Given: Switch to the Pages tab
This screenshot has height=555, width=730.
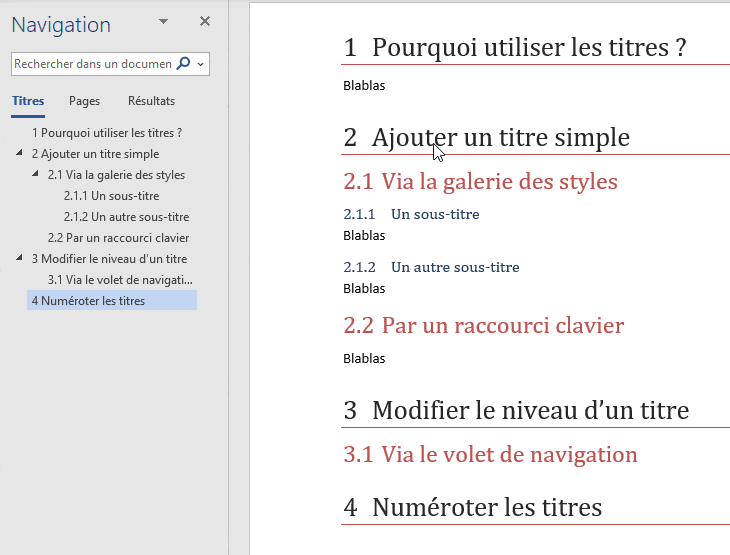Looking at the screenshot, I should click(84, 101).
